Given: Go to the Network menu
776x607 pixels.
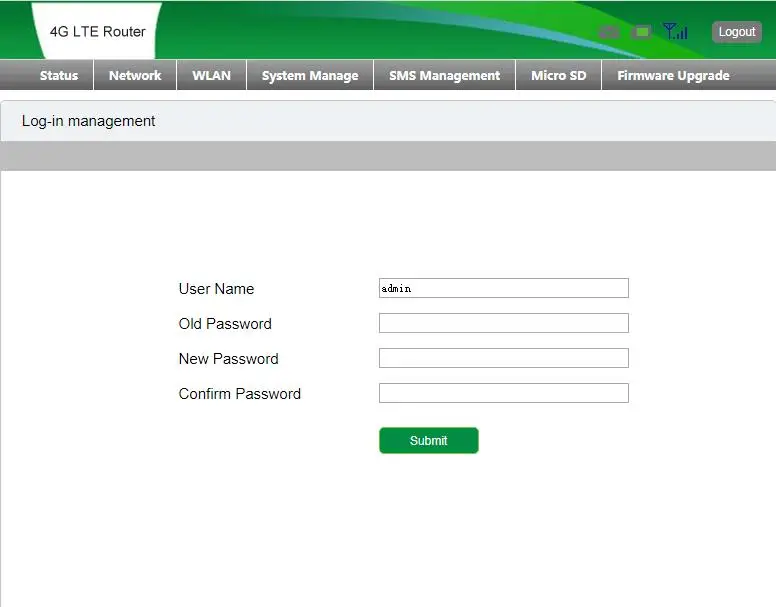Looking at the screenshot, I should coord(135,76).
